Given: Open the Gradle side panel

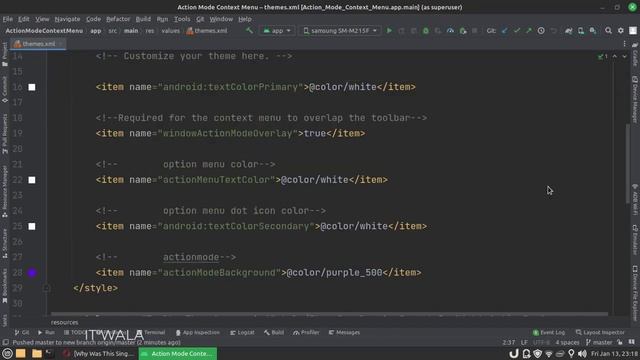Looking at the screenshot, I should point(635,54).
